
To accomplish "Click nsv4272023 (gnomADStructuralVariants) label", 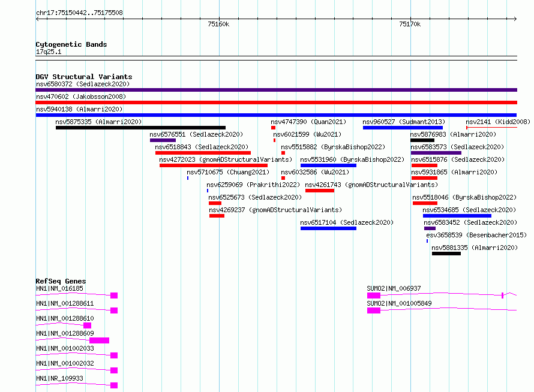I will click(x=226, y=159).
